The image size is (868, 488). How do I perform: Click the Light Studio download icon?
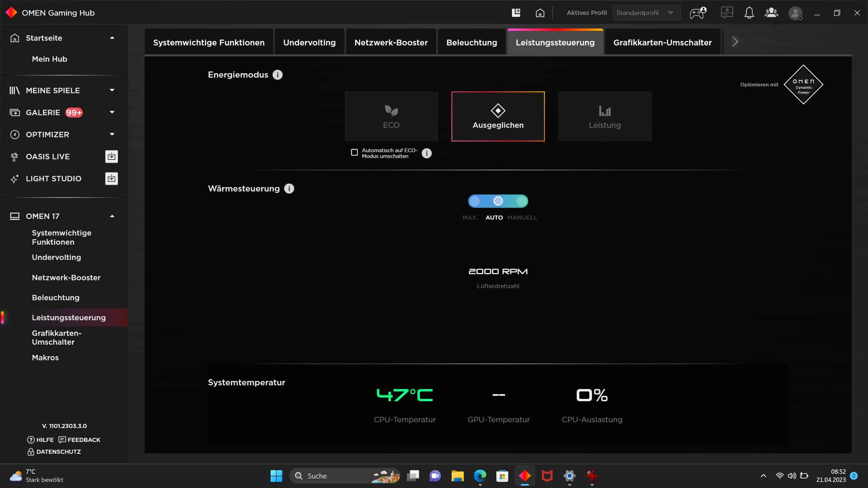[112, 179]
